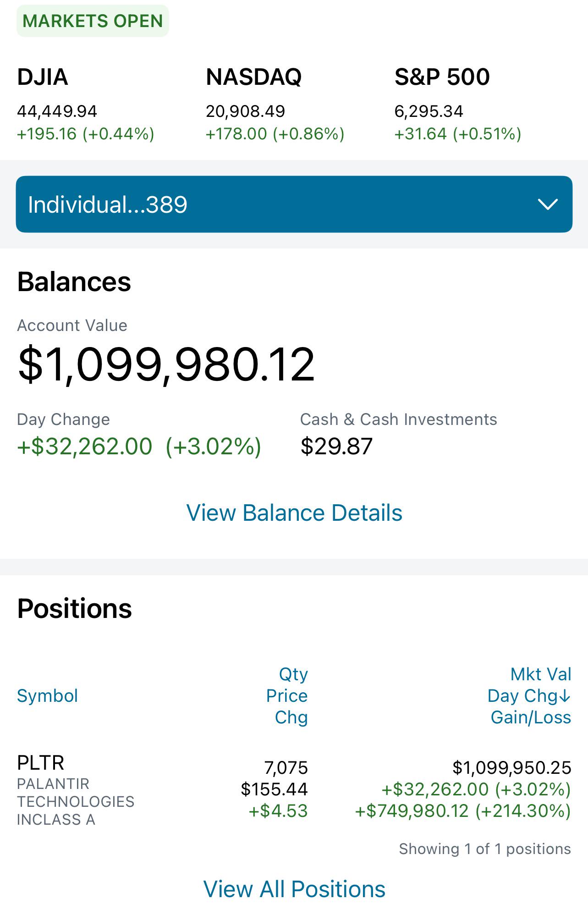Tap the $1,099,980.12 account value
Screen dimensions: 588x915
tap(166, 364)
